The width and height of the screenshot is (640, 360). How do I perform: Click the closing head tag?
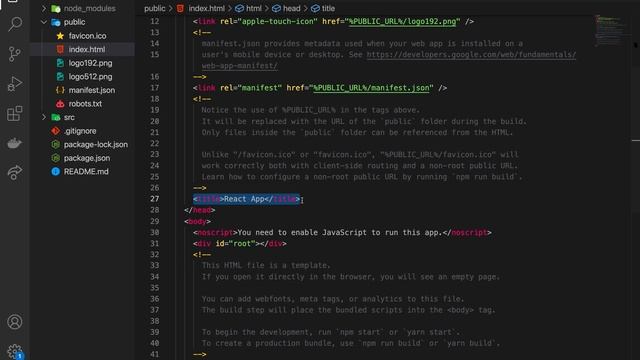click(x=200, y=210)
